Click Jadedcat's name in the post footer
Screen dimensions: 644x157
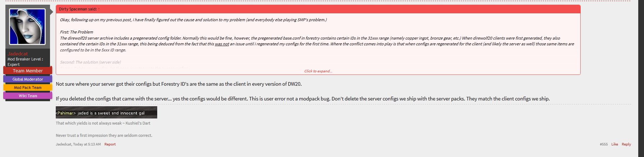click(63, 144)
